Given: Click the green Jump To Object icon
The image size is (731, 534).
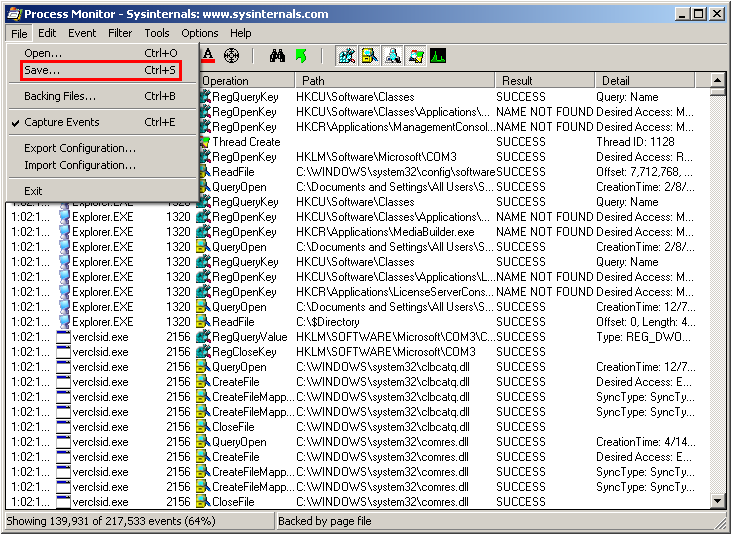Looking at the screenshot, I should (x=301, y=56).
